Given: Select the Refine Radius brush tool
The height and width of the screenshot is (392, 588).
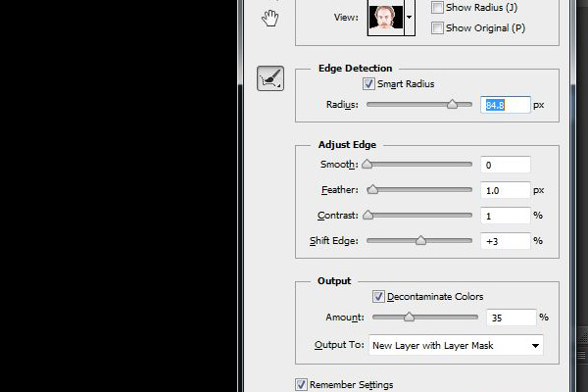Looking at the screenshot, I should tap(270, 78).
